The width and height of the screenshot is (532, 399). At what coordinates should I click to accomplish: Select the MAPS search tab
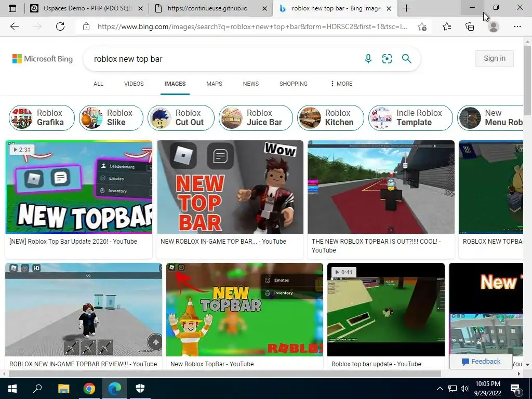coord(214,84)
